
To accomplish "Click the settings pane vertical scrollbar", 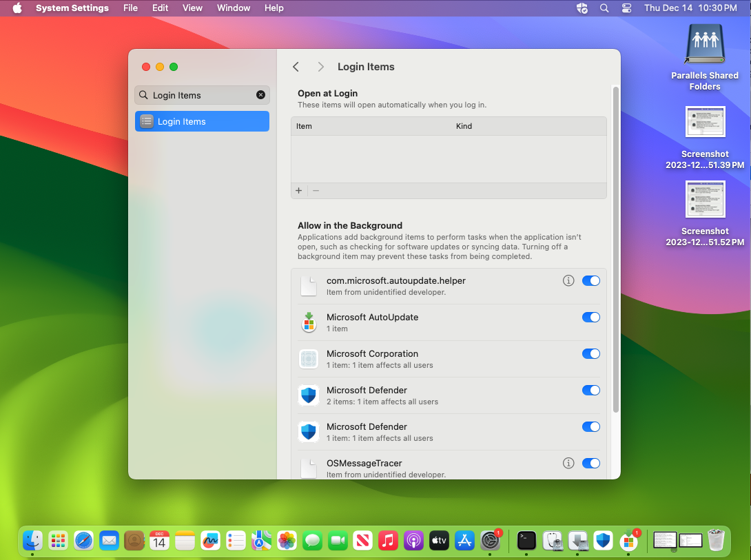I will (615, 249).
